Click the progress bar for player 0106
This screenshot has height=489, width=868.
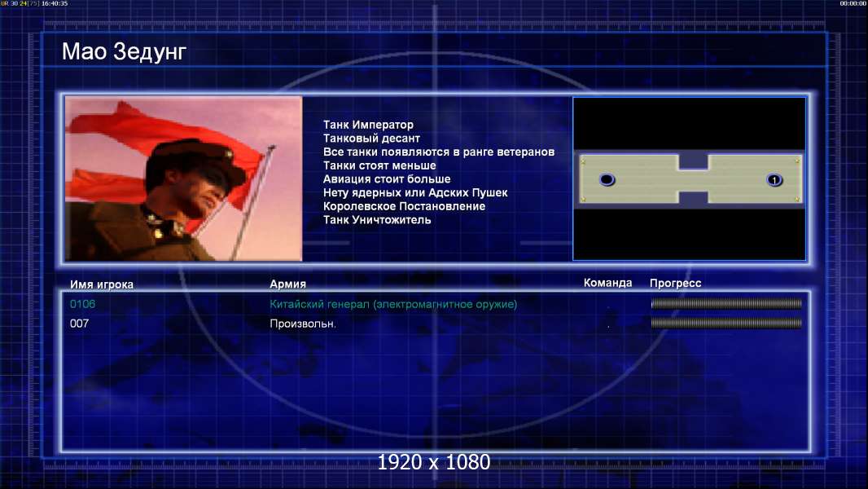coord(726,304)
